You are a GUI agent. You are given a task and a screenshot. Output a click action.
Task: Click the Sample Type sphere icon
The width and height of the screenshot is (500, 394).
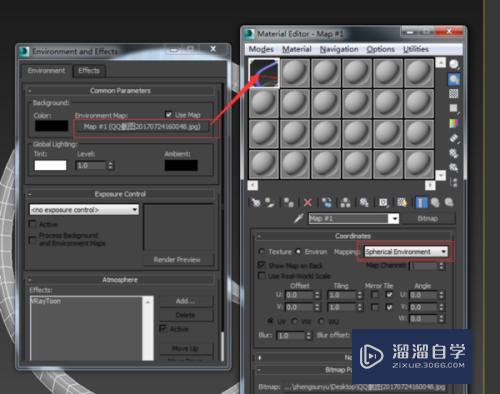(454, 64)
